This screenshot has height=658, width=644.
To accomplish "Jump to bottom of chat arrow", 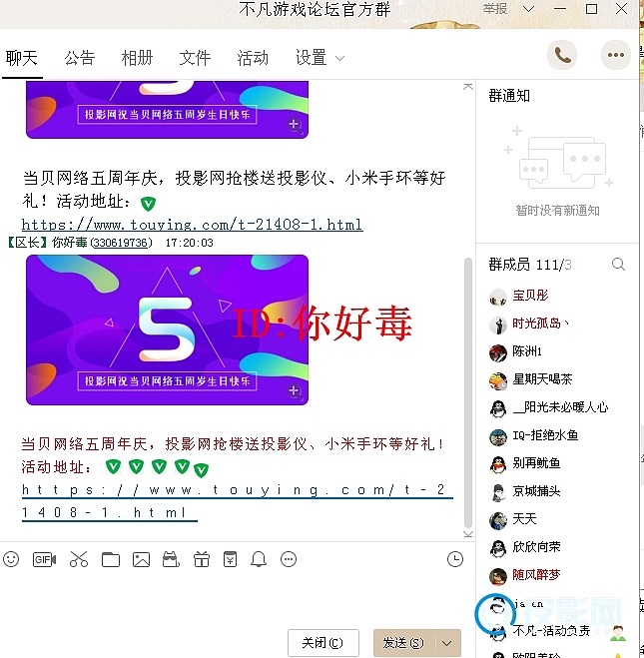I will point(468,534).
